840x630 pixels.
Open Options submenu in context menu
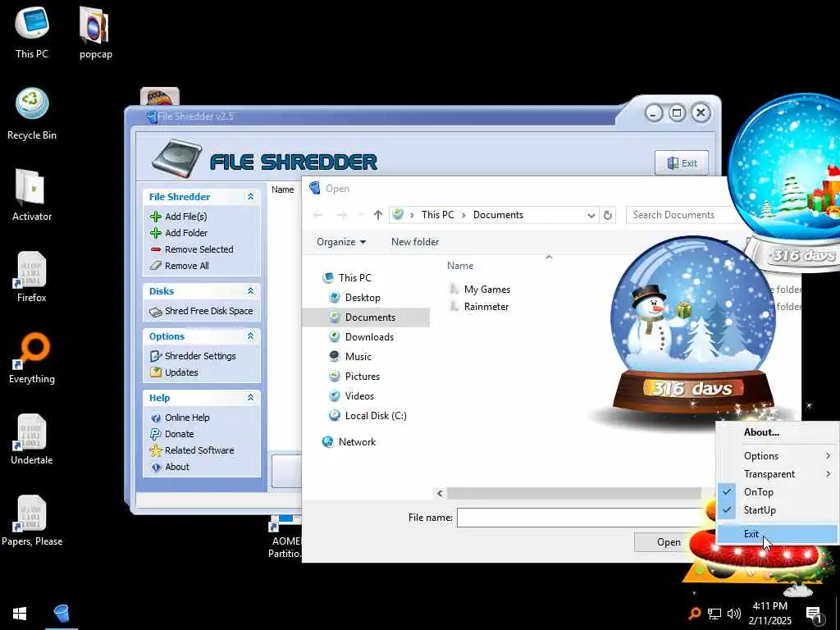778,456
